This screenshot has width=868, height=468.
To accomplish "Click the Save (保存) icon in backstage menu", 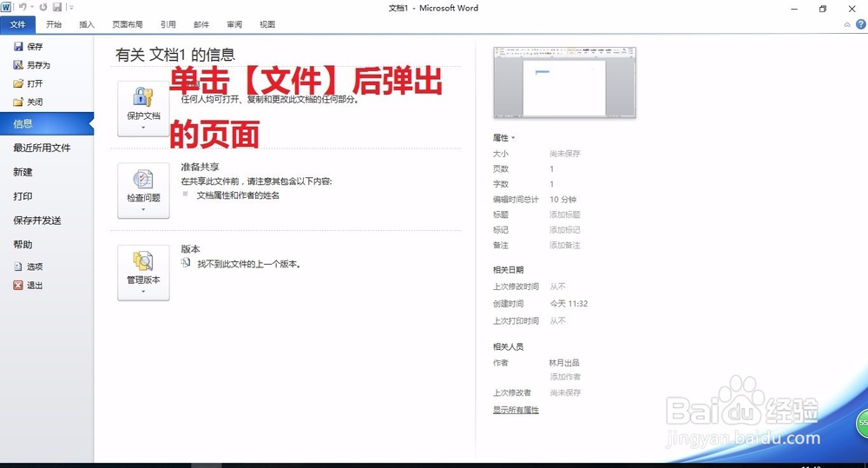I will [18, 47].
